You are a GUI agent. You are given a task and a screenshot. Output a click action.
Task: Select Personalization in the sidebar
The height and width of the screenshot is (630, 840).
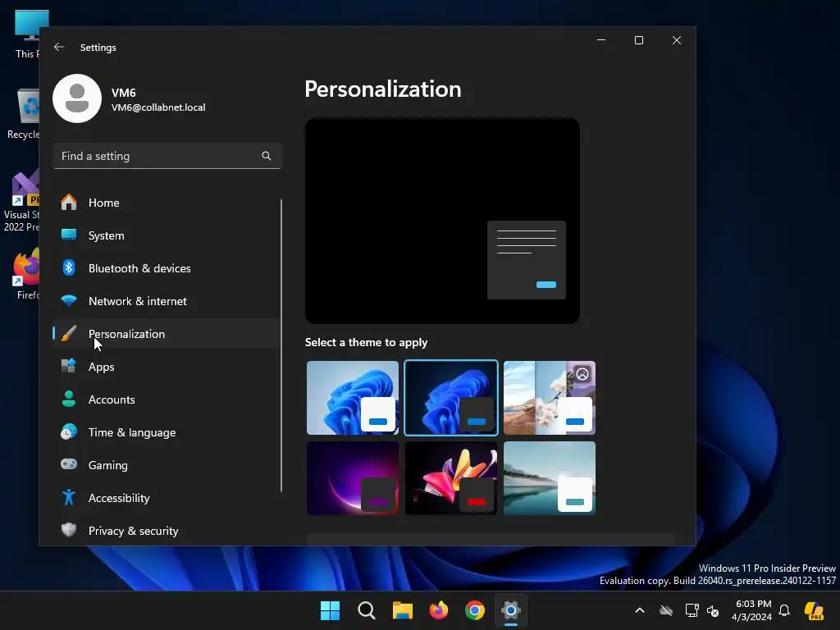coord(166,333)
